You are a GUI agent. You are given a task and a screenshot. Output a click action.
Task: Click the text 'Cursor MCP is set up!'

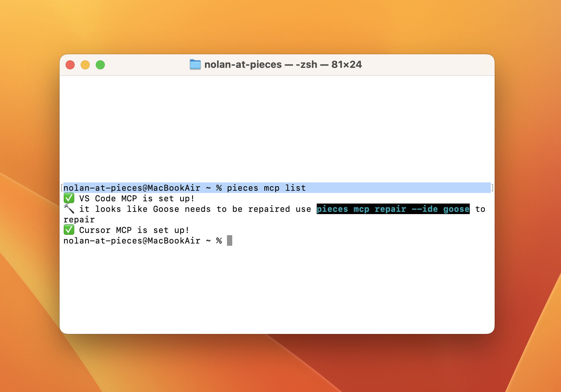tap(134, 230)
